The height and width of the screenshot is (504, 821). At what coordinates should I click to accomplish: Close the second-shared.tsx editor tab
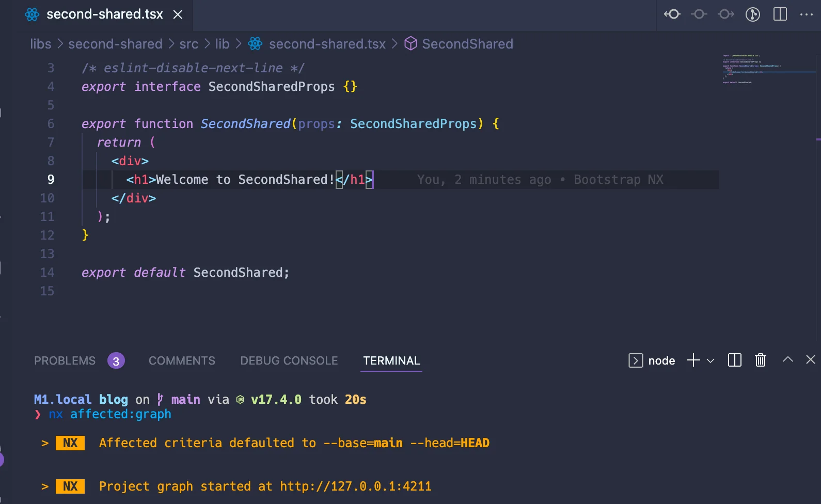pyautogui.click(x=178, y=14)
